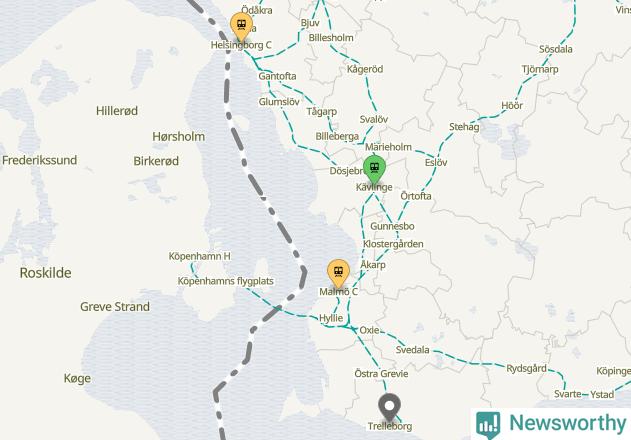Select the Svedala station label
Viewport: 631px width, 440px height.
tap(412, 349)
